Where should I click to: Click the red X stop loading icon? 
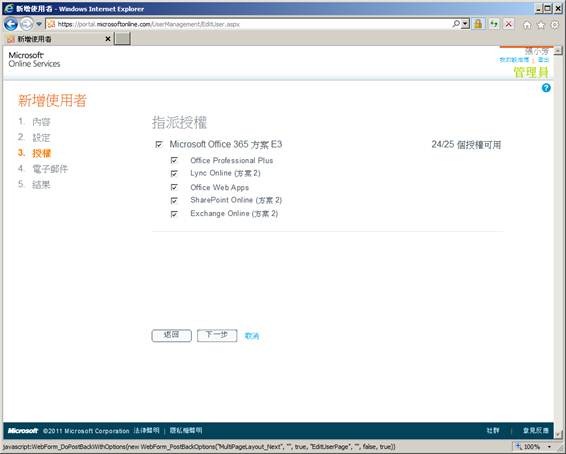point(509,24)
